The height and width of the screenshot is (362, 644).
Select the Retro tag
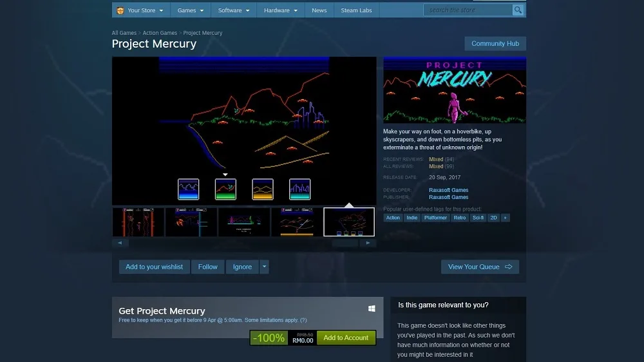460,218
